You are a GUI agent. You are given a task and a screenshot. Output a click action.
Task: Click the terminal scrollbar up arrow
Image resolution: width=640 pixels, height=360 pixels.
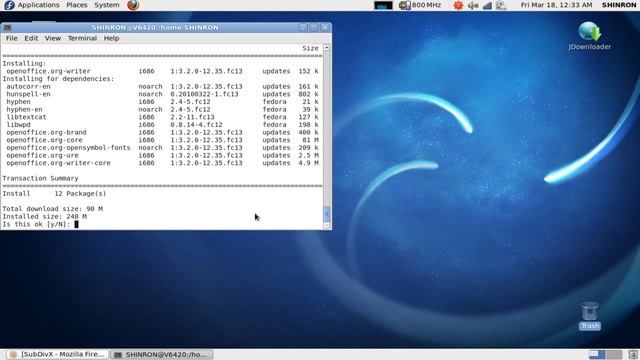pos(327,48)
